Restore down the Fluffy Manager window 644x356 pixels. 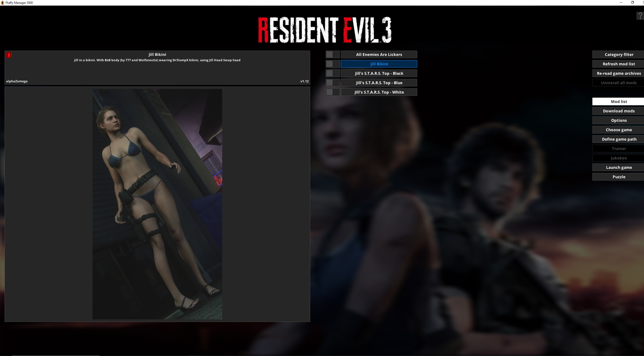[x=633, y=3]
